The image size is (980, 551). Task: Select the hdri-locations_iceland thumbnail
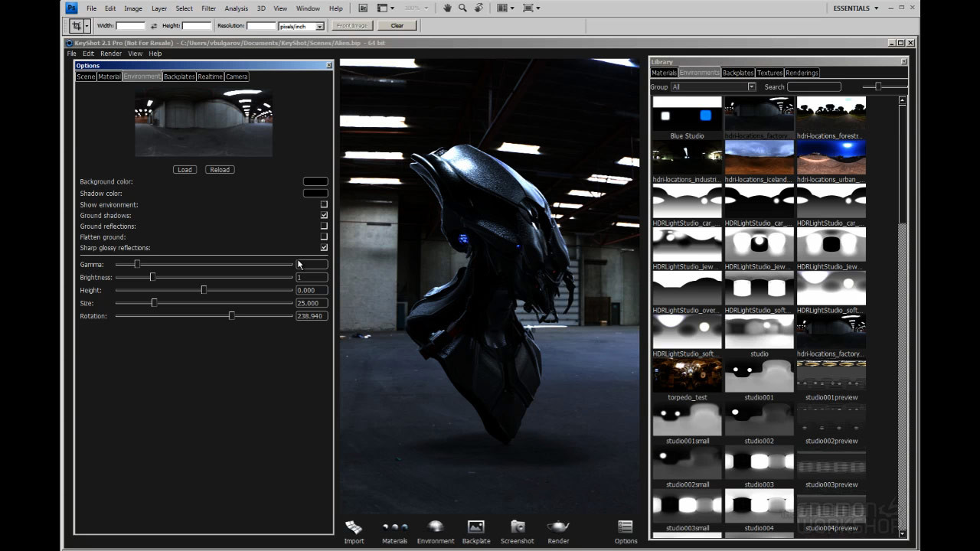[759, 158]
